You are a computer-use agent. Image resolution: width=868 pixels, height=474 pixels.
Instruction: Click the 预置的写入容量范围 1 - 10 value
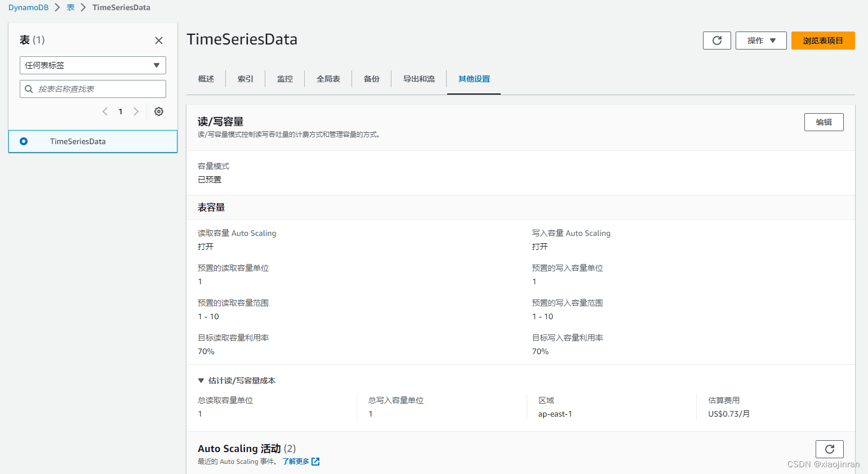[x=542, y=316]
